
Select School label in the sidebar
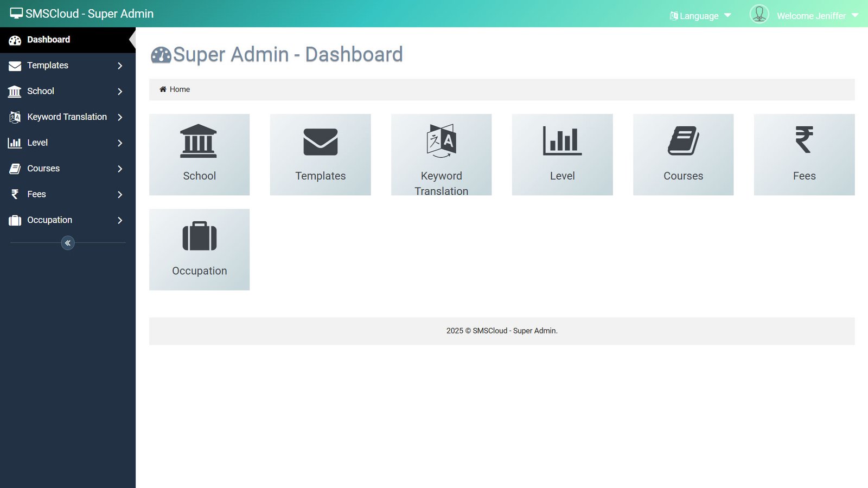pos(41,91)
